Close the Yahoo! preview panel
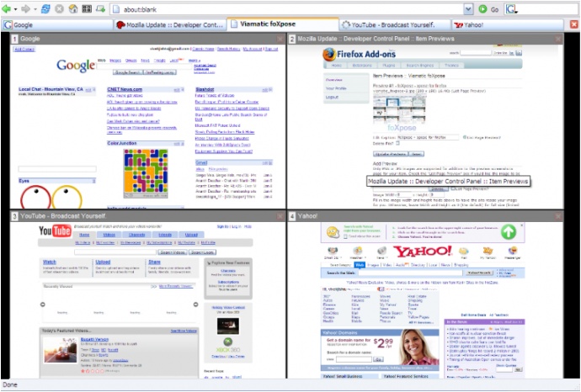Image resolution: width=581 pixels, height=392 pixels. click(558, 216)
